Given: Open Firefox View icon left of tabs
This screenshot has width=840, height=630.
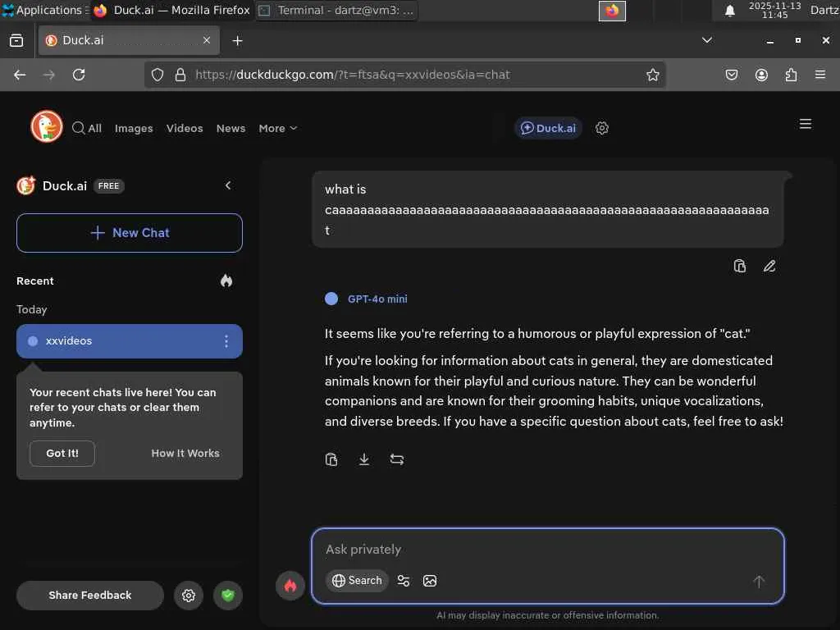Looking at the screenshot, I should coord(16,40).
